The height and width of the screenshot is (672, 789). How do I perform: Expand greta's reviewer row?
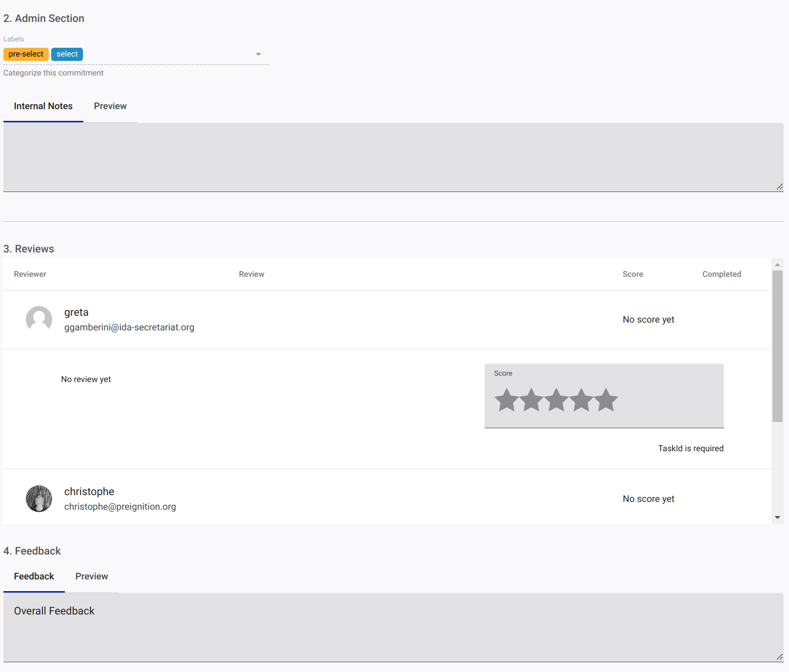[387, 320]
